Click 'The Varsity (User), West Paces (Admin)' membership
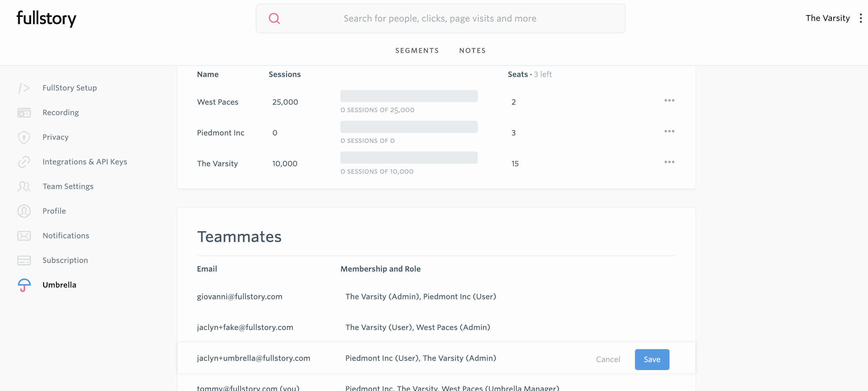This screenshot has width=868, height=391. click(x=418, y=327)
